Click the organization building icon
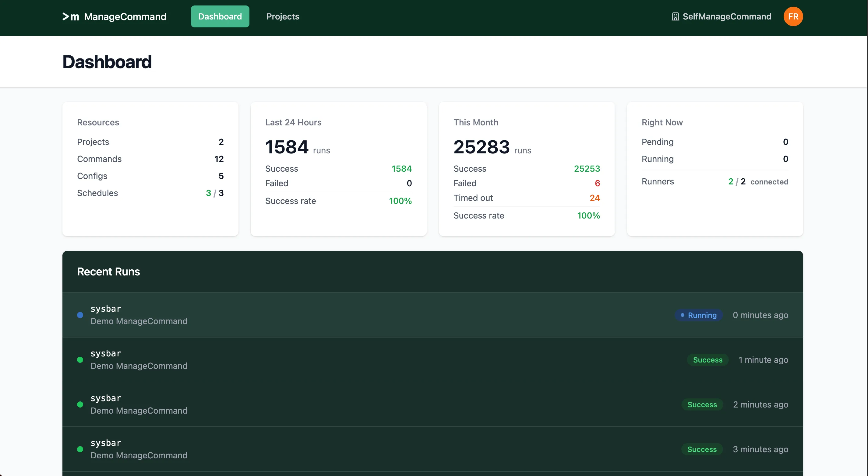 (x=675, y=16)
